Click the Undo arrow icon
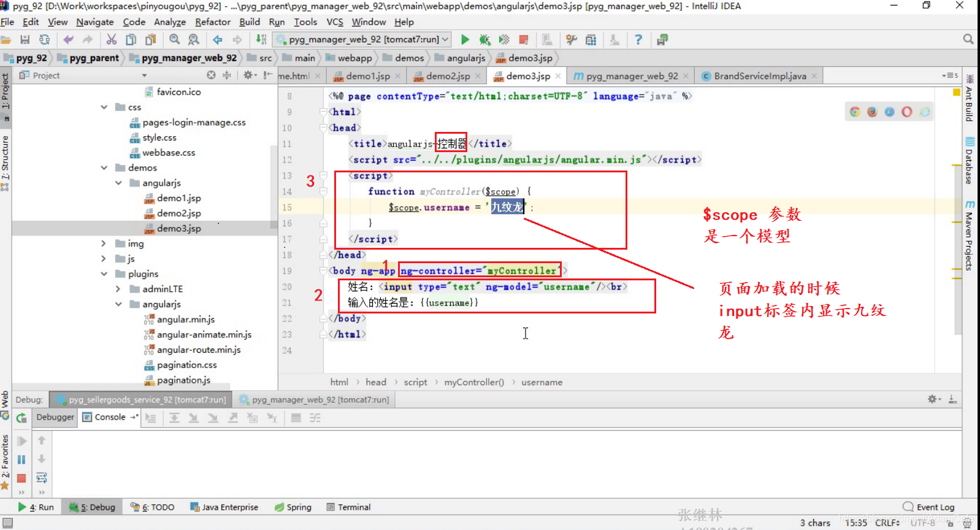The width and height of the screenshot is (980, 530). 68,39
